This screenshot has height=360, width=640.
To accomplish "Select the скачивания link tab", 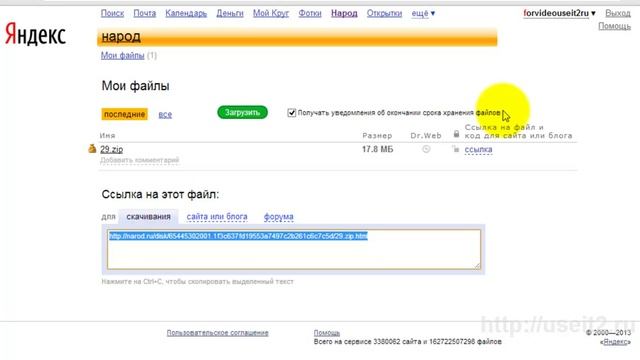I will click(148, 217).
